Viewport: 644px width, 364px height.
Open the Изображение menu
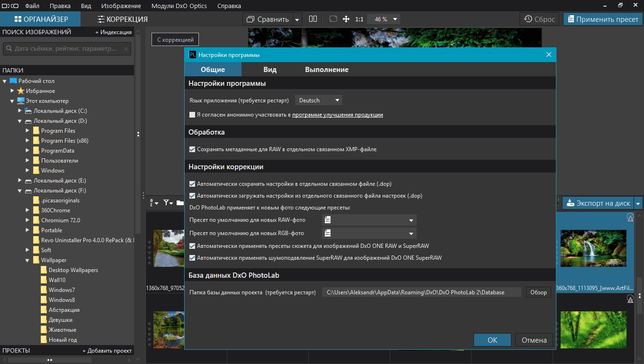coord(121,6)
